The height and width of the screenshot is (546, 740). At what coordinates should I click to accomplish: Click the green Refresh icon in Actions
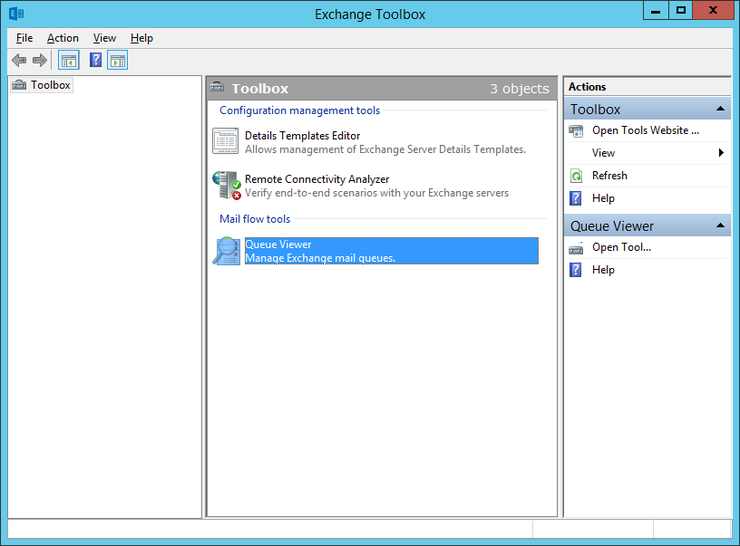coord(576,176)
